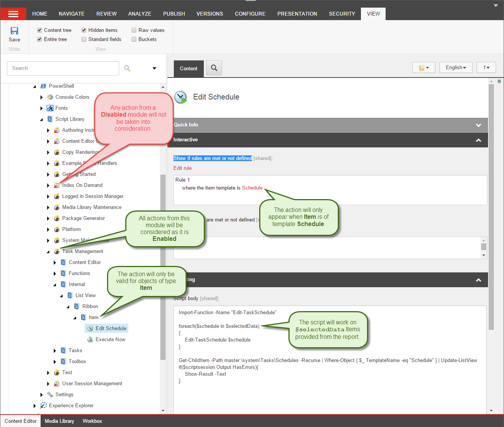Expand the Quick Info section
Viewport: 504px width, 427px height.
[x=479, y=125]
